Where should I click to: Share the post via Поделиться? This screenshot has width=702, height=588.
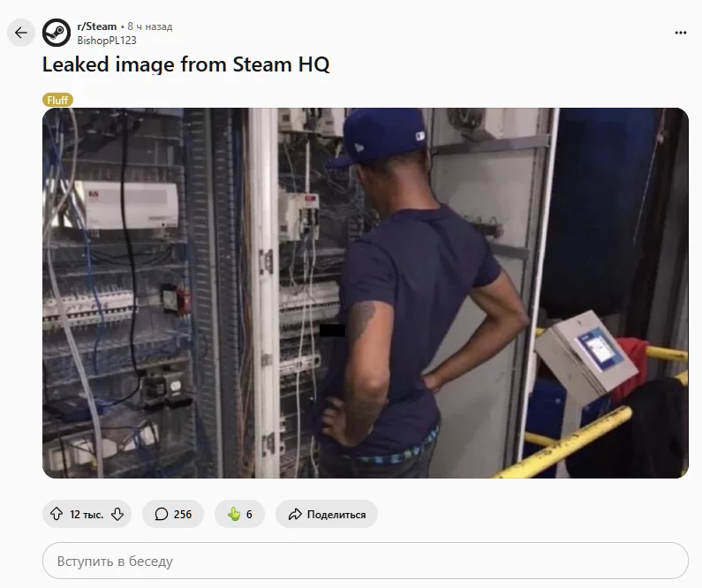coord(327,514)
